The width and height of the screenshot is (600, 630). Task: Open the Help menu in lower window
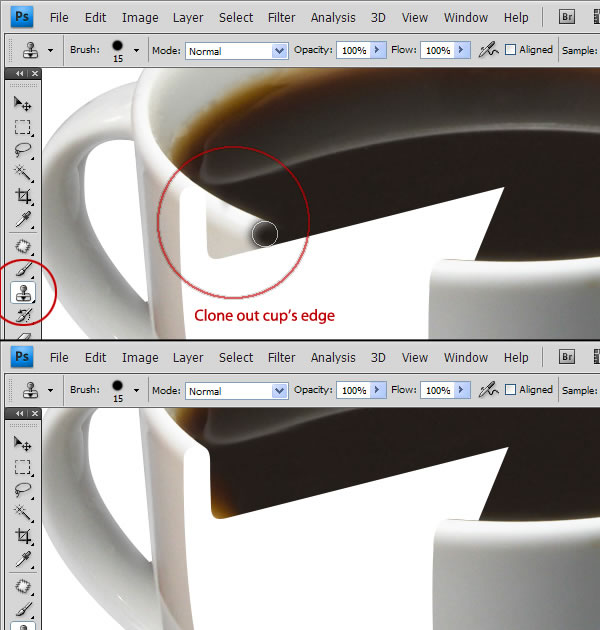[x=516, y=358]
